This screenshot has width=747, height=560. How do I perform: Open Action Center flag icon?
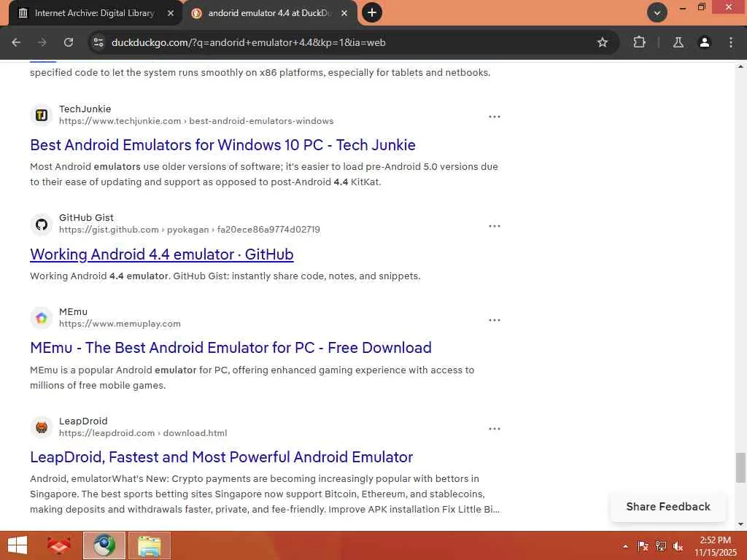(x=643, y=546)
